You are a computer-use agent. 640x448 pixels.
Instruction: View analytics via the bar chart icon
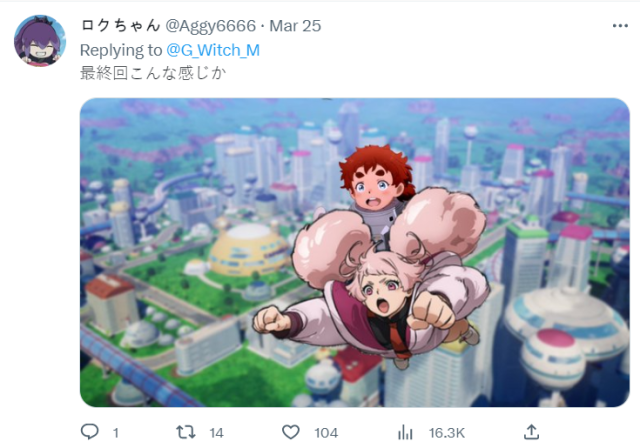click(405, 432)
